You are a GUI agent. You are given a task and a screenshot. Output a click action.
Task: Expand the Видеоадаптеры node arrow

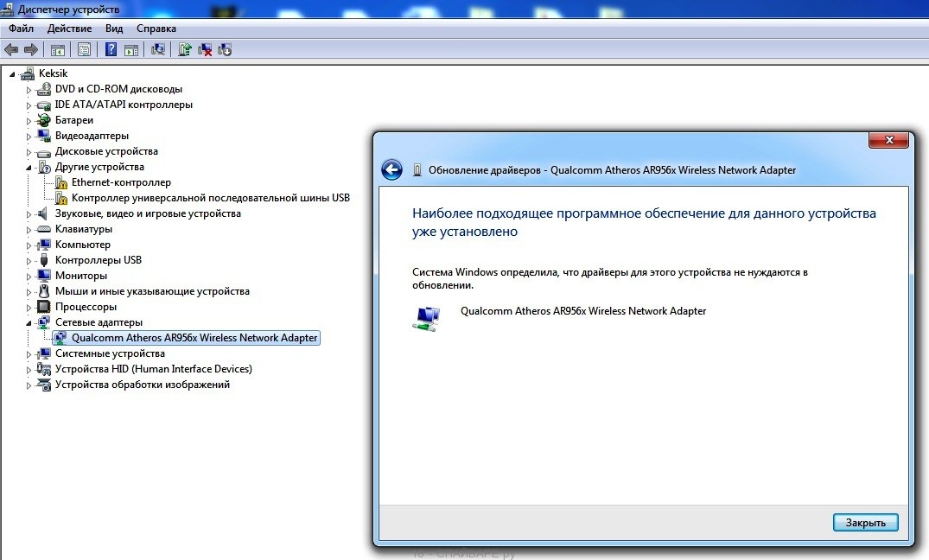click(29, 137)
